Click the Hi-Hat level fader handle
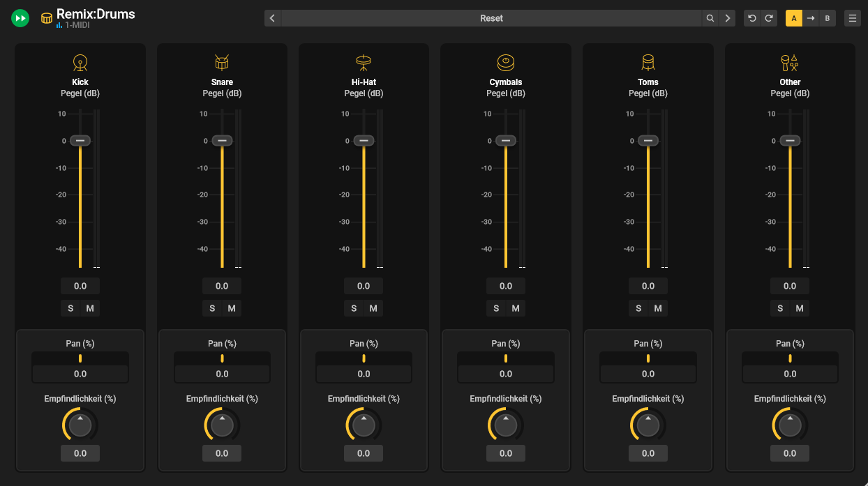 pos(364,140)
